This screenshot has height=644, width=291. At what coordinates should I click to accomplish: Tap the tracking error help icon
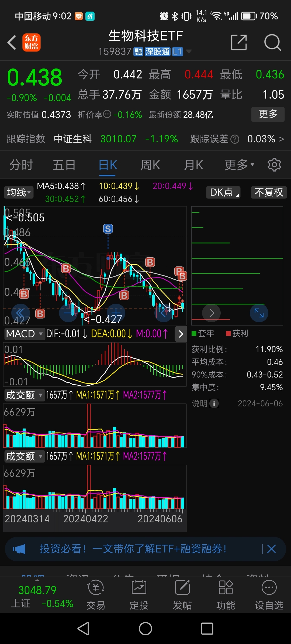235,139
